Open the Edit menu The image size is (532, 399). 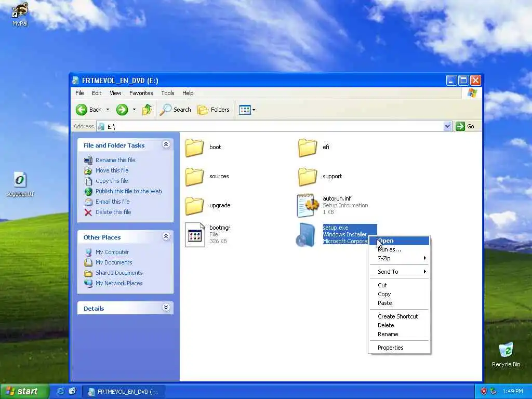click(97, 93)
